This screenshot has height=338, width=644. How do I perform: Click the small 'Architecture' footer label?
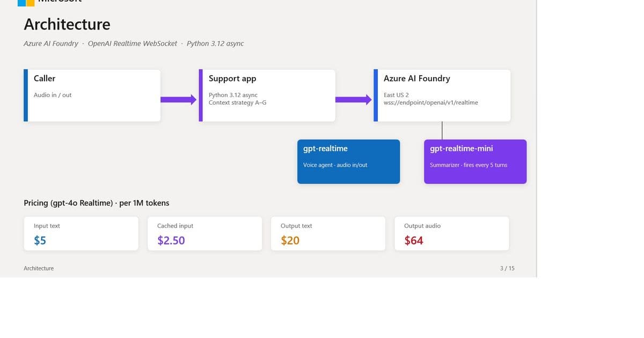(x=39, y=268)
